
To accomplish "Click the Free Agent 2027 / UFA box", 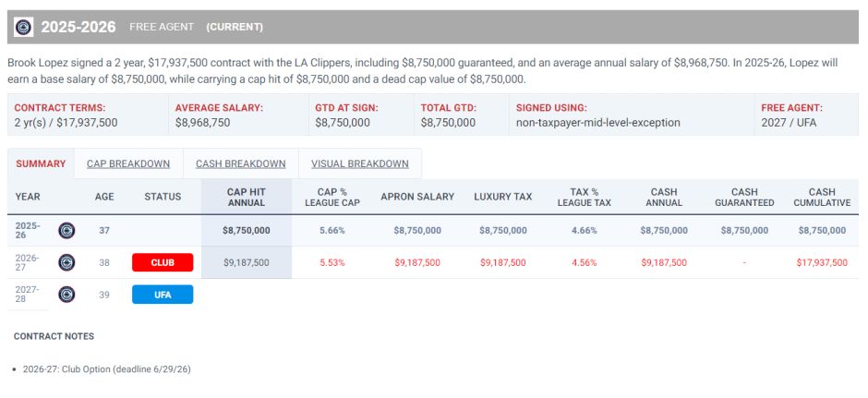I will (x=806, y=115).
